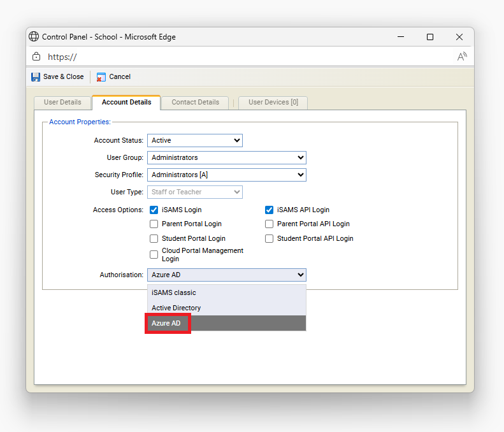Viewport: 504px width, 432px height.
Task: Click the Read Aloud icon in address bar
Action: (x=462, y=57)
